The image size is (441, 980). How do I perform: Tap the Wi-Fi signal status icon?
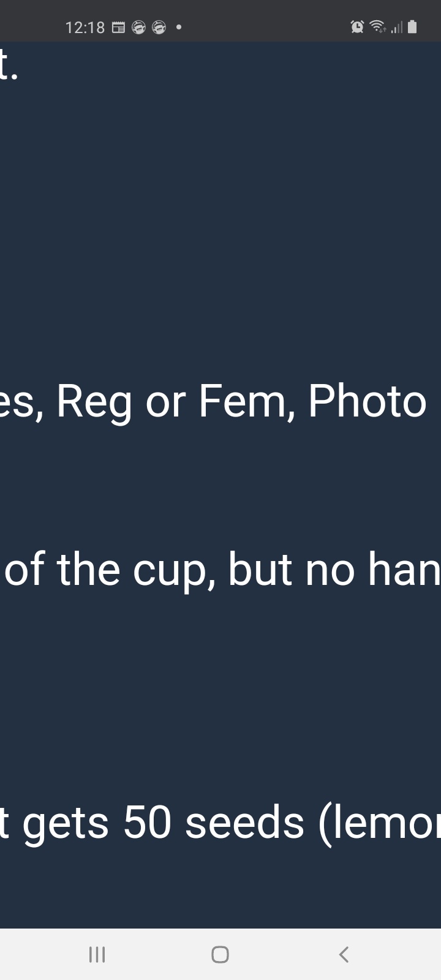coord(378,26)
